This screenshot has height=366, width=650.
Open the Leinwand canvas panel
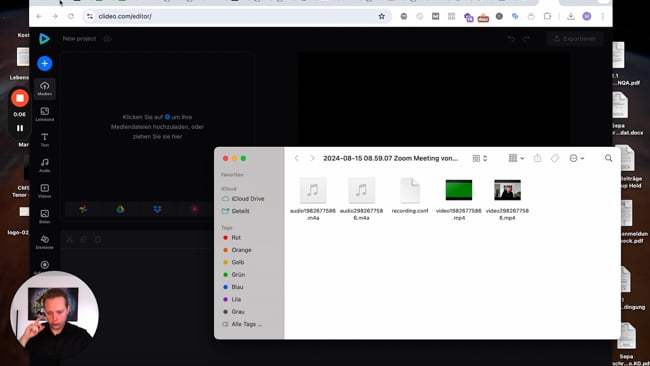45,114
